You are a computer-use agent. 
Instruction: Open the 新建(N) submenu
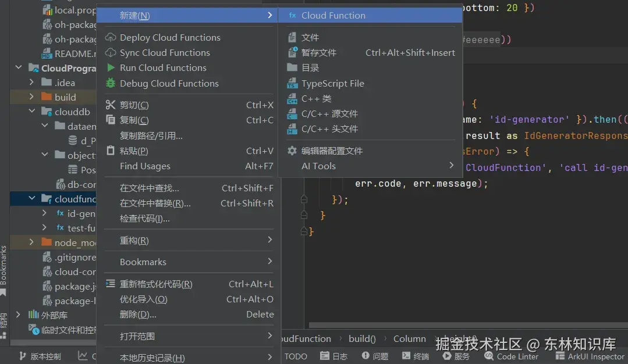pos(188,15)
